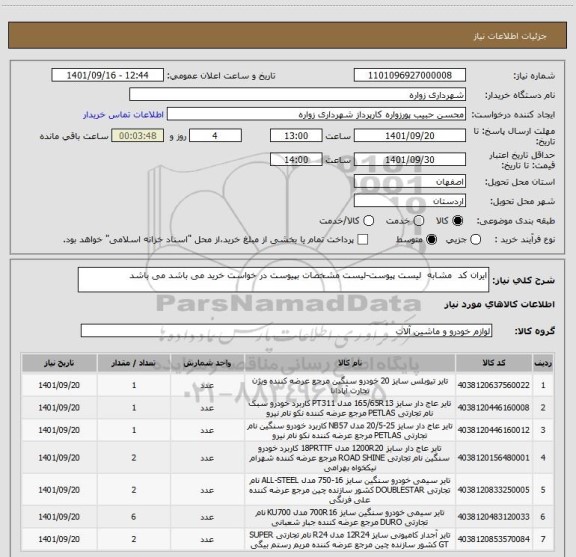Image resolution: width=576 pixels, height=557 pixels.
Task: Click the تاریخ نیاز column header
Action: pos(59,363)
